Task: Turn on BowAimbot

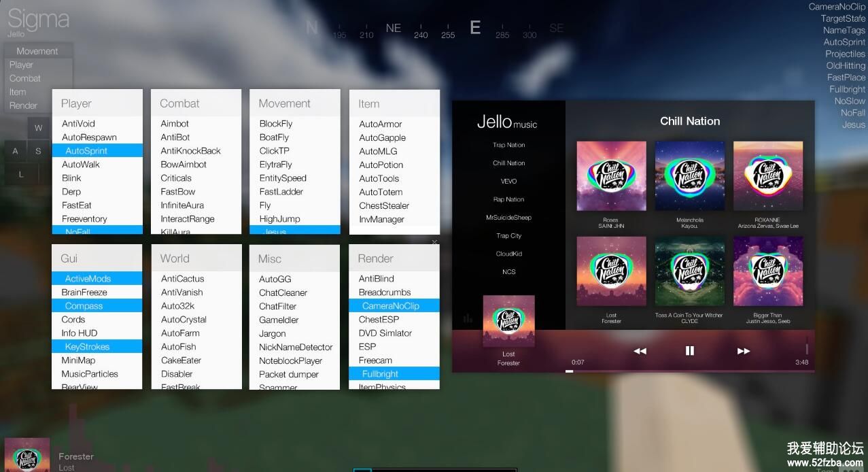Action: coord(196,165)
